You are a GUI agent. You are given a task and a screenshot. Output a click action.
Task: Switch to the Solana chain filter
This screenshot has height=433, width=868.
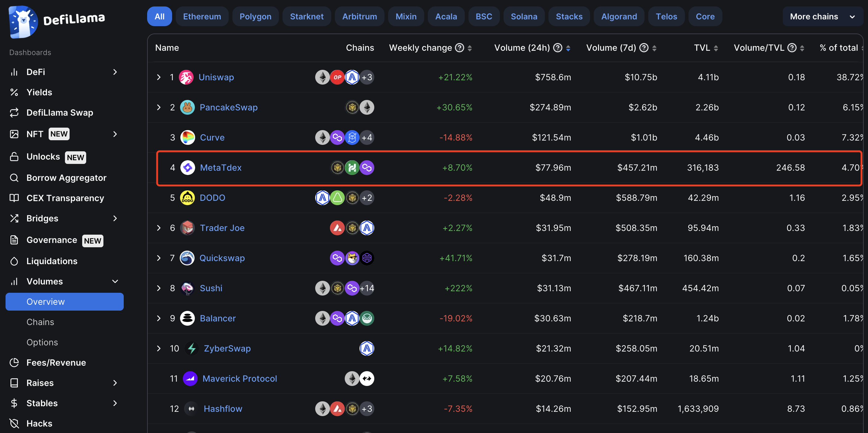click(524, 17)
